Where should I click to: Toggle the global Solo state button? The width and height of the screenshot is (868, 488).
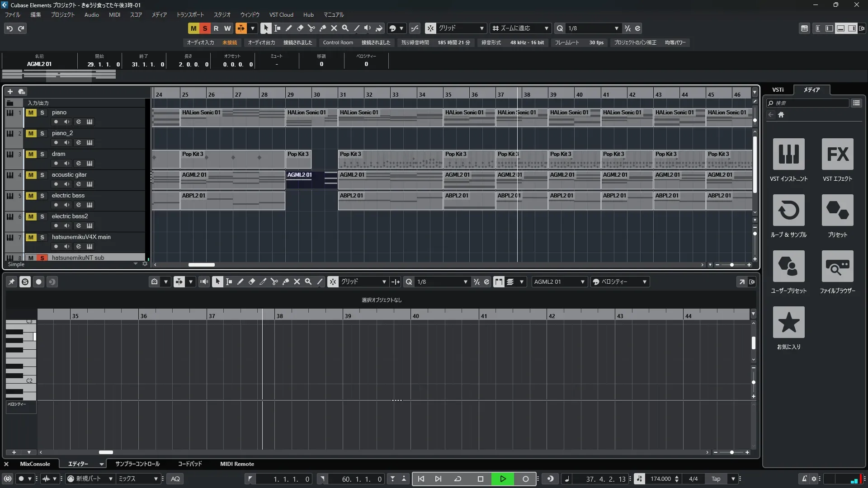205,28
